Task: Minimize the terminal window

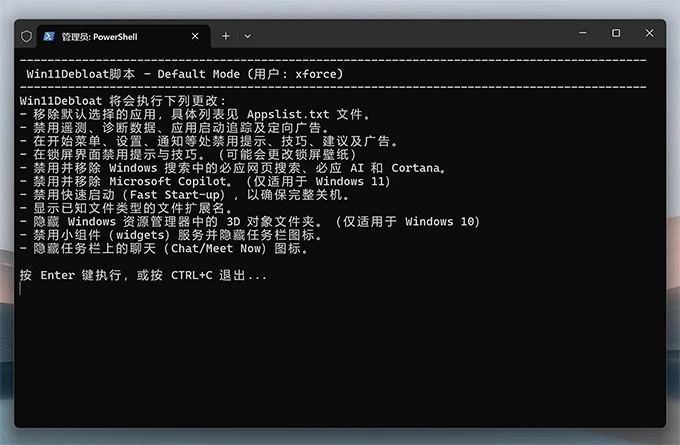Action: click(582, 33)
